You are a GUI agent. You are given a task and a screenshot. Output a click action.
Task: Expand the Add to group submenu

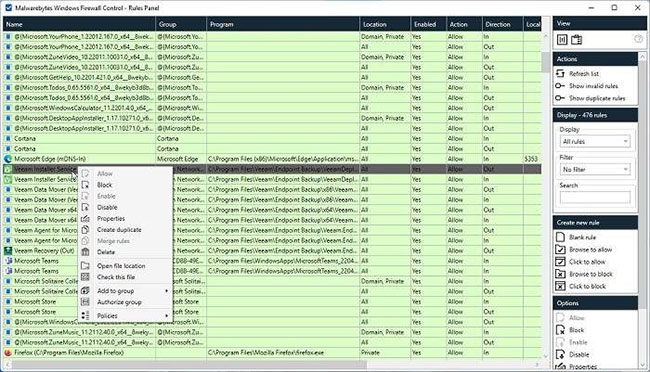tap(126, 291)
